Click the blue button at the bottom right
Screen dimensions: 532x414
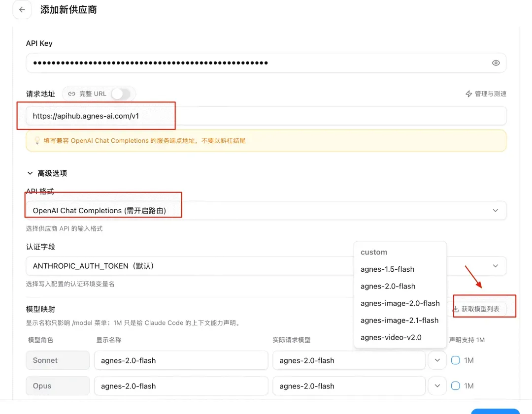pos(496,411)
